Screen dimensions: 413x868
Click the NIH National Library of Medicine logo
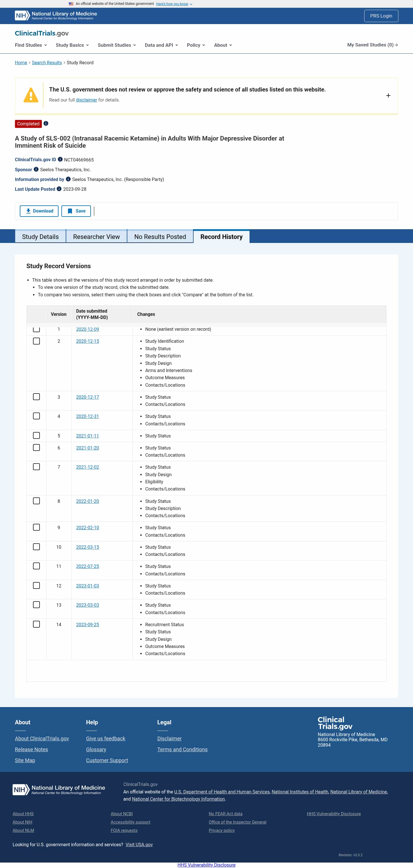[56, 15]
